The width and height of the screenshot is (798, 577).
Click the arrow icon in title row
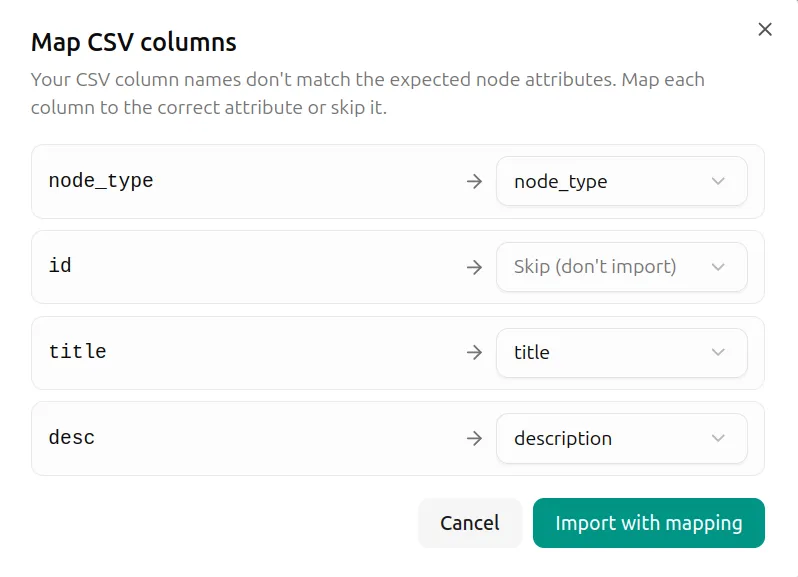pos(474,352)
